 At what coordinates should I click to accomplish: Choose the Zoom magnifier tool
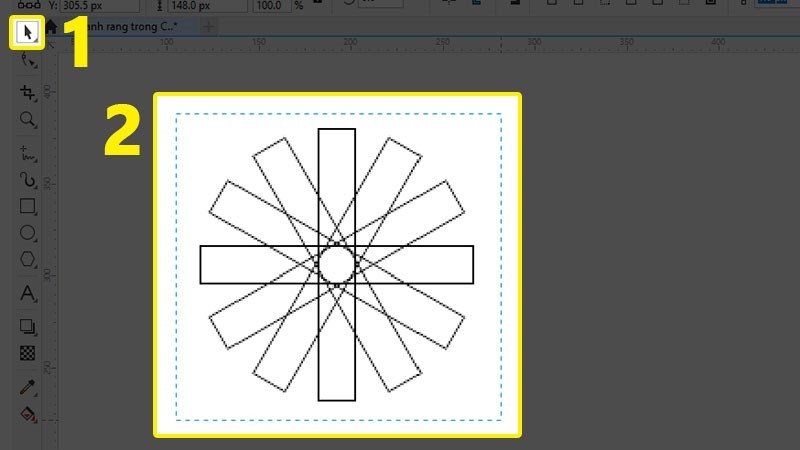(27, 120)
